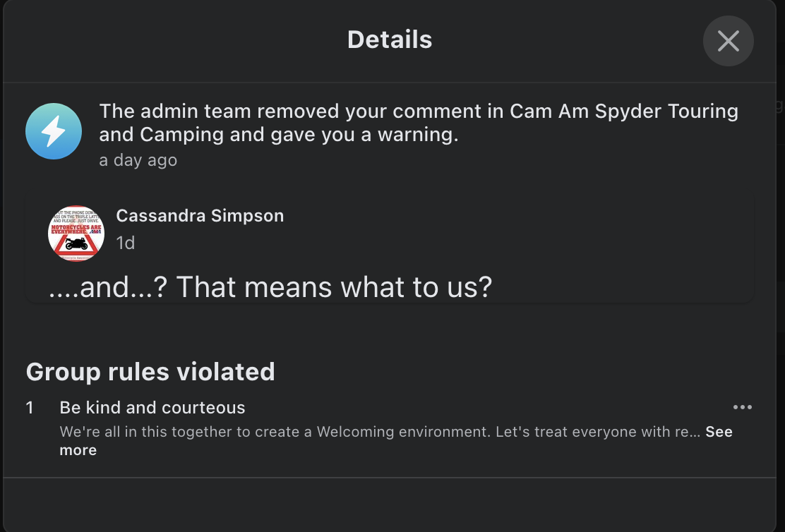Open Cassandra Simpson's motorcycle profile picture
Screen dimensions: 785x532
76,234
